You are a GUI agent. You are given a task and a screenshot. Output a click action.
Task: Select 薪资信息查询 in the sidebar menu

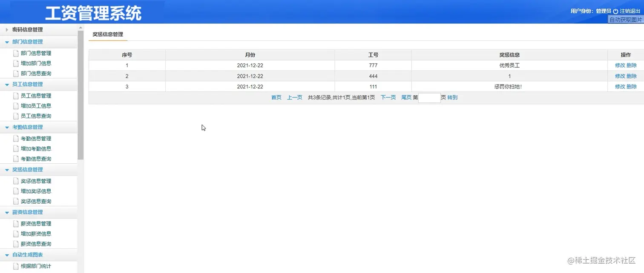coord(36,244)
